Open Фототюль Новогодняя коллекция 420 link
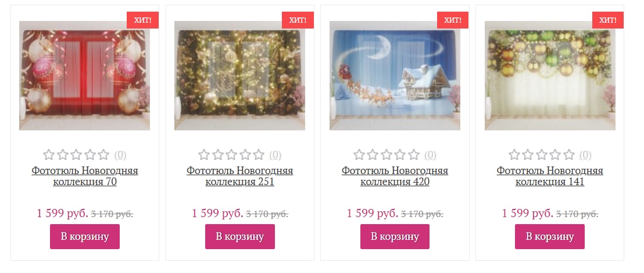The height and width of the screenshot is (273, 644). (x=395, y=176)
